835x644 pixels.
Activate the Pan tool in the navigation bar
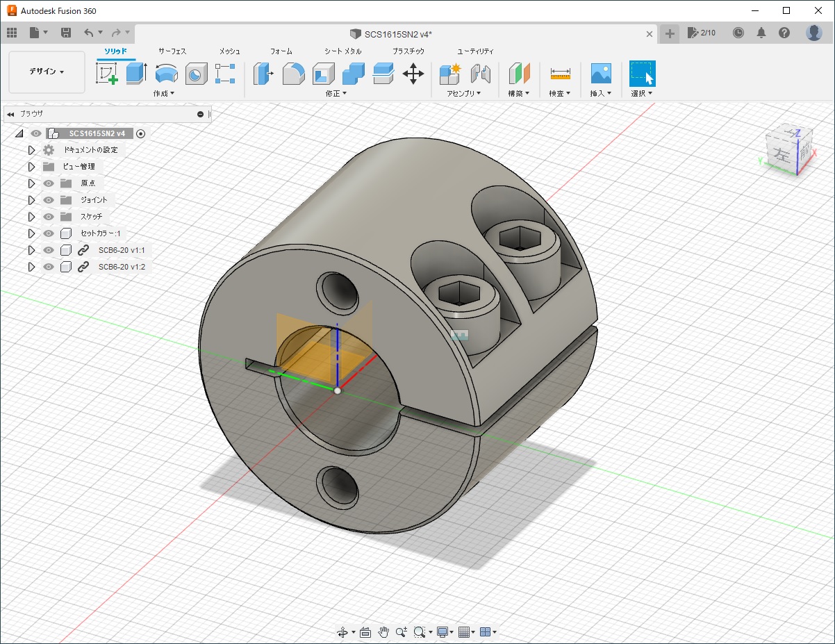[383, 632]
